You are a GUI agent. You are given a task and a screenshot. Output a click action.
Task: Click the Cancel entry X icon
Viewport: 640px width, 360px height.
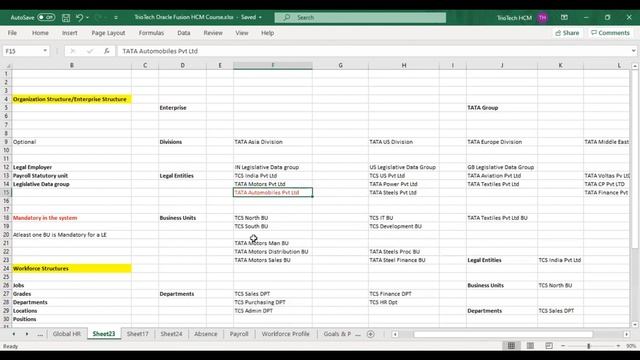73,51
